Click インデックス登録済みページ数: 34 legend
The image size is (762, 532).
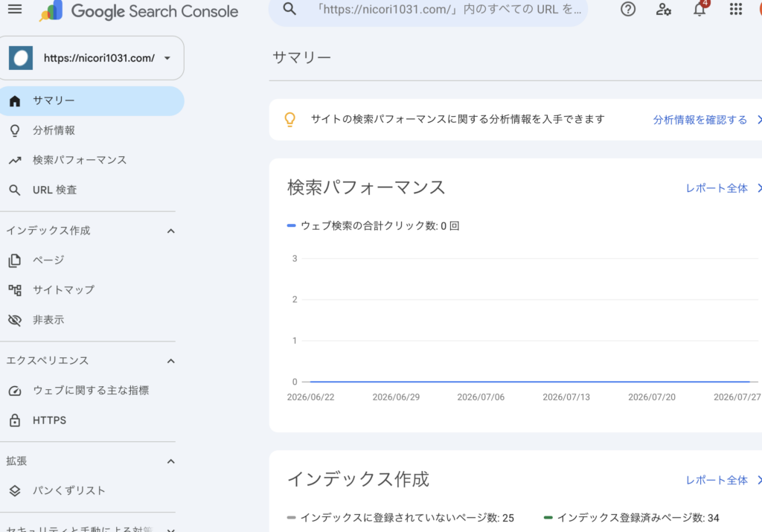(631, 518)
